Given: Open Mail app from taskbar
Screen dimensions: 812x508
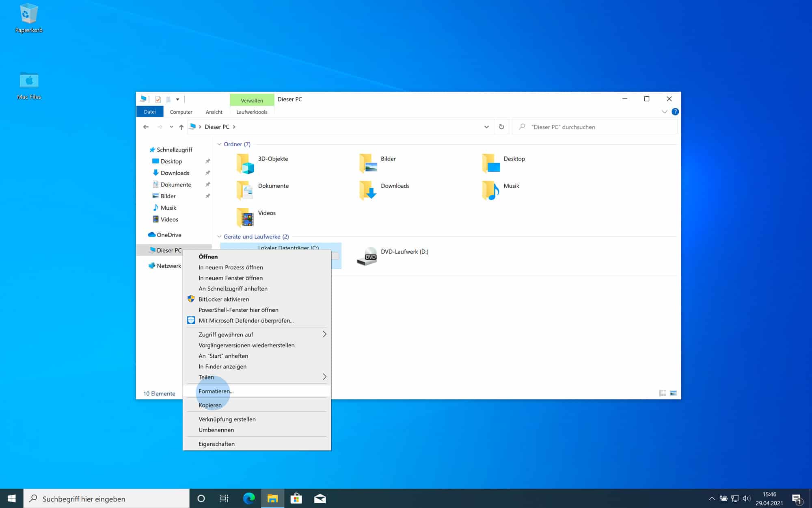Looking at the screenshot, I should tap(320, 498).
